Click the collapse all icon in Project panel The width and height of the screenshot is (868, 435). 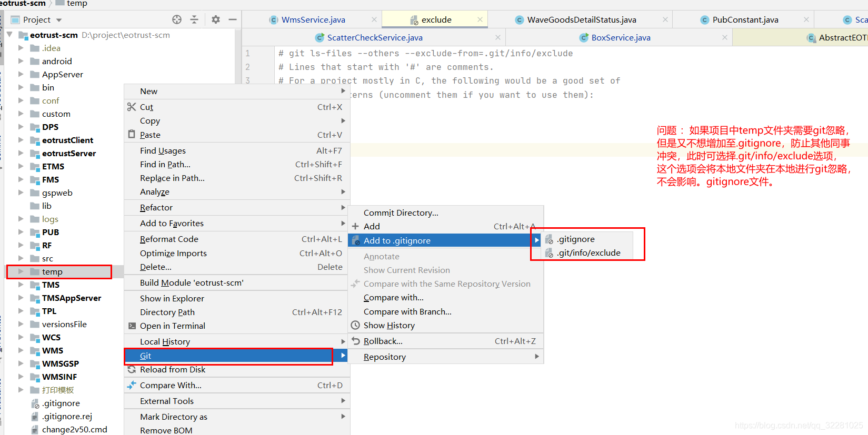[x=194, y=19]
